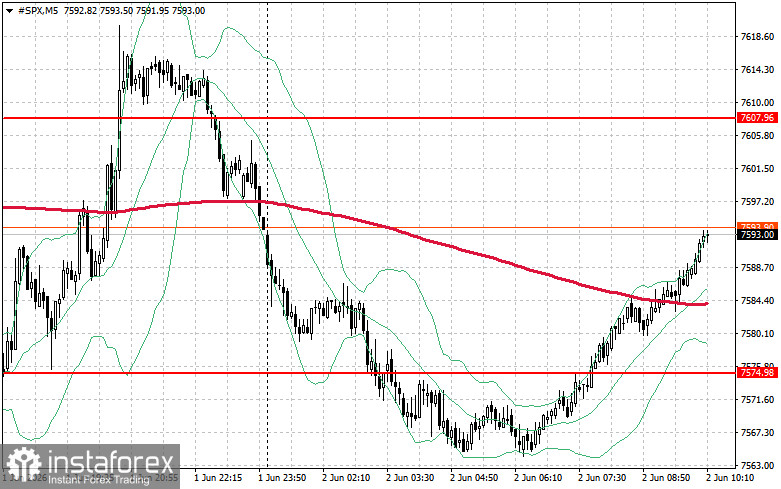Click the thick red moving average line end
This screenshot has width=781, height=489.
tap(706, 304)
